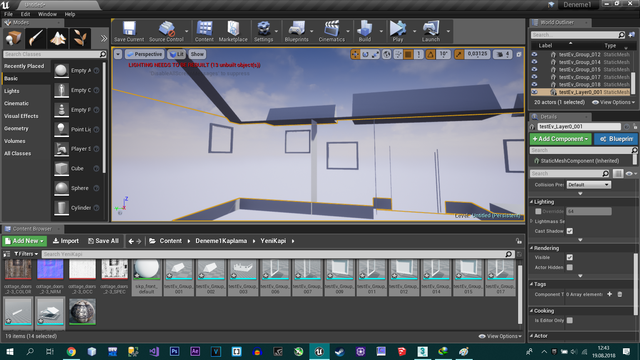Select Lights category in Modes panel
This screenshot has height=360, width=640.
[x=27, y=91]
